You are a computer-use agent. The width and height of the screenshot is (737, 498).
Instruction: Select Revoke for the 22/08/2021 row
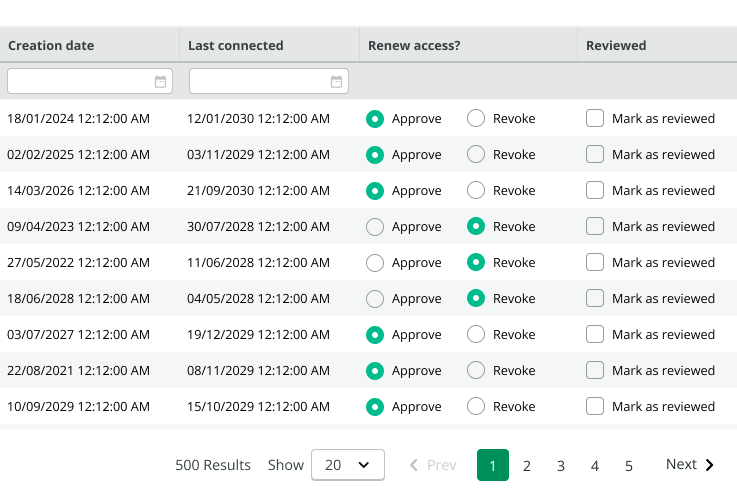[476, 371]
